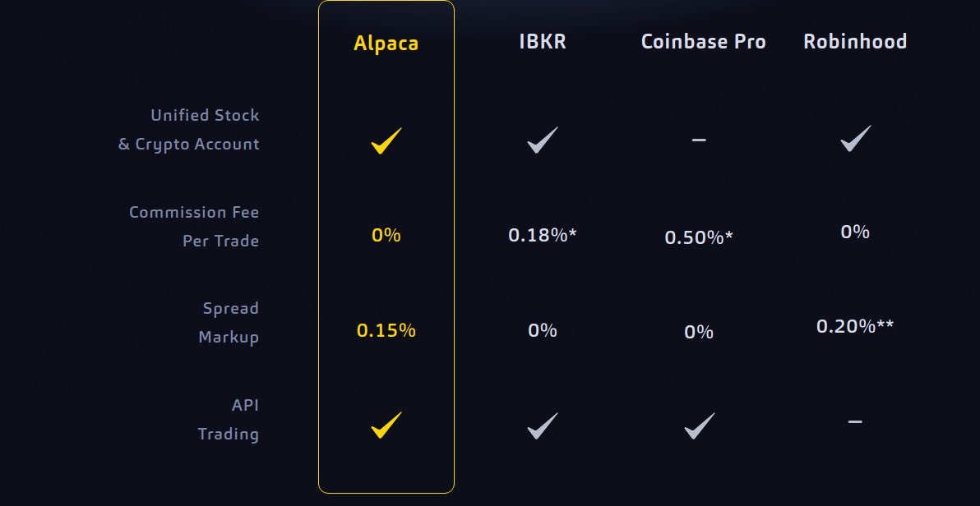Image resolution: width=980 pixels, height=506 pixels.
Task: Click Coinbase Pro's Unified Account dash
Action: [x=699, y=140]
